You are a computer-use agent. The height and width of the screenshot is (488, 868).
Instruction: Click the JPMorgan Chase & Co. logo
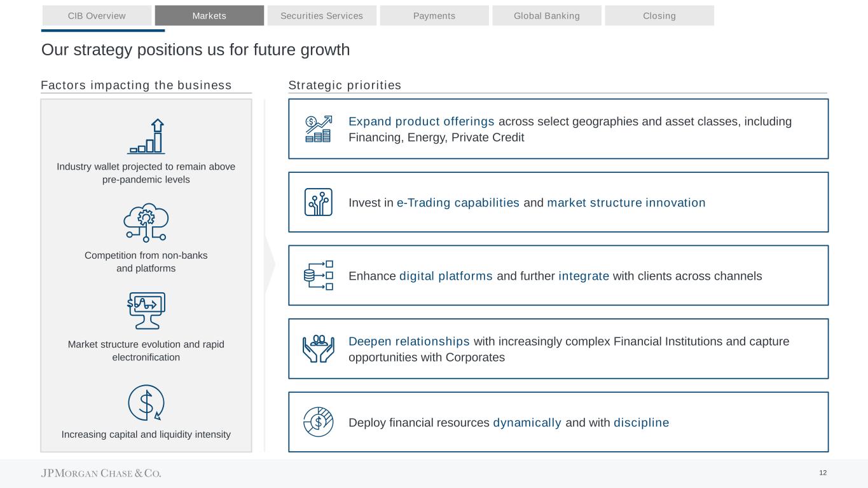coord(101,473)
